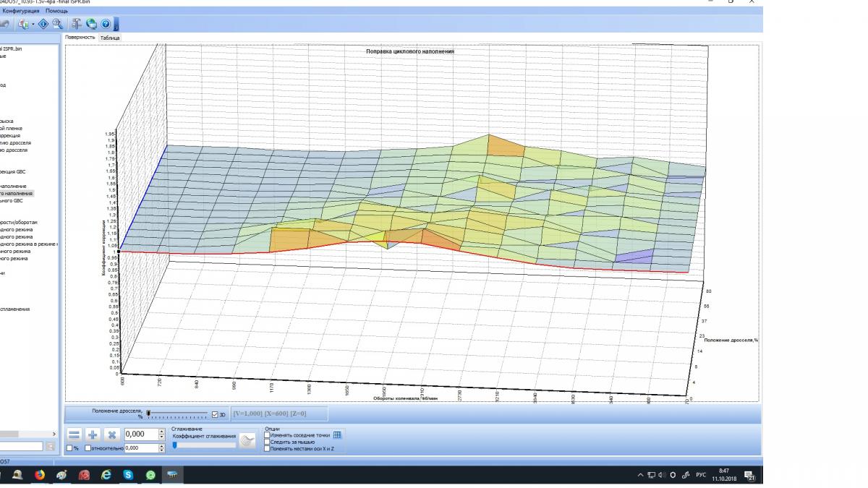The image size is (868, 488).
Task: Switch to the Таблица tab
Action: coord(110,37)
